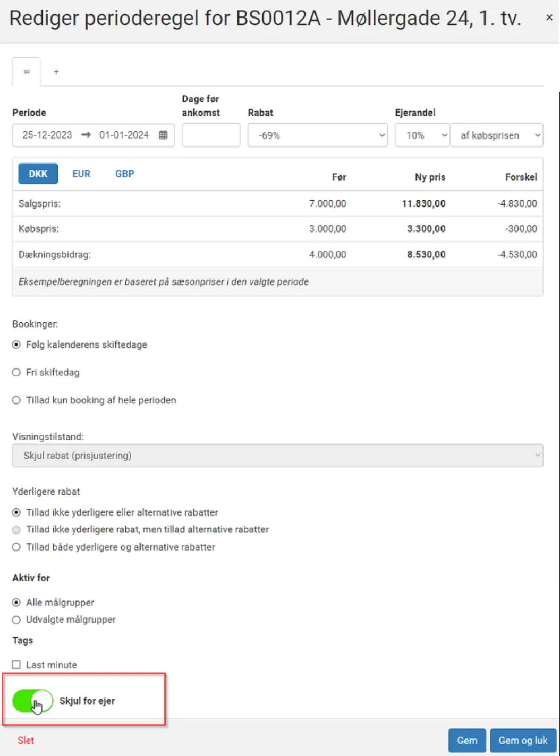560x756 pixels.
Task: Open the Visningstilstand dropdown
Action: click(x=277, y=456)
